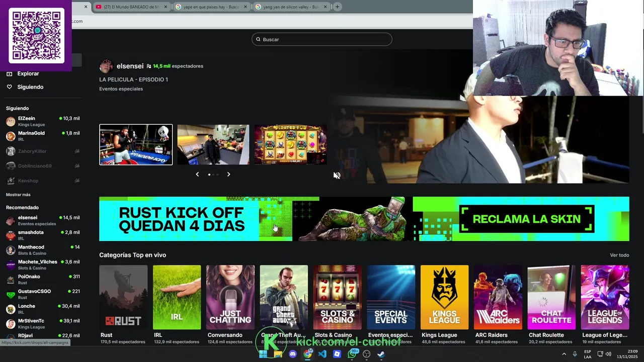Image resolution: width=644 pixels, height=362 pixels.
Task: Open the Rust category card
Action: (x=123, y=297)
